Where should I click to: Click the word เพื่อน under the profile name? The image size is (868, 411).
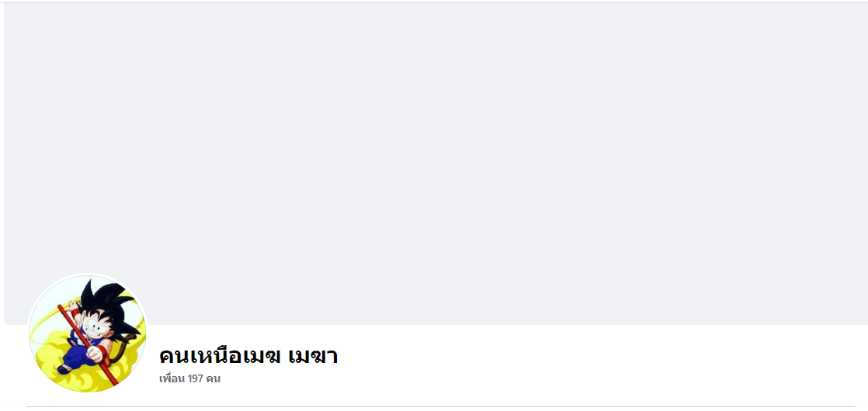(x=172, y=379)
